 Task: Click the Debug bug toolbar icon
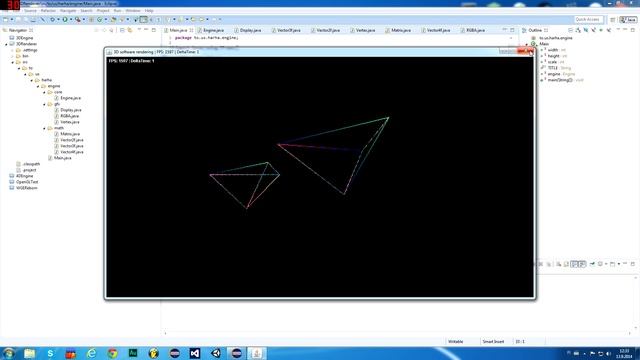click(x=53, y=19)
